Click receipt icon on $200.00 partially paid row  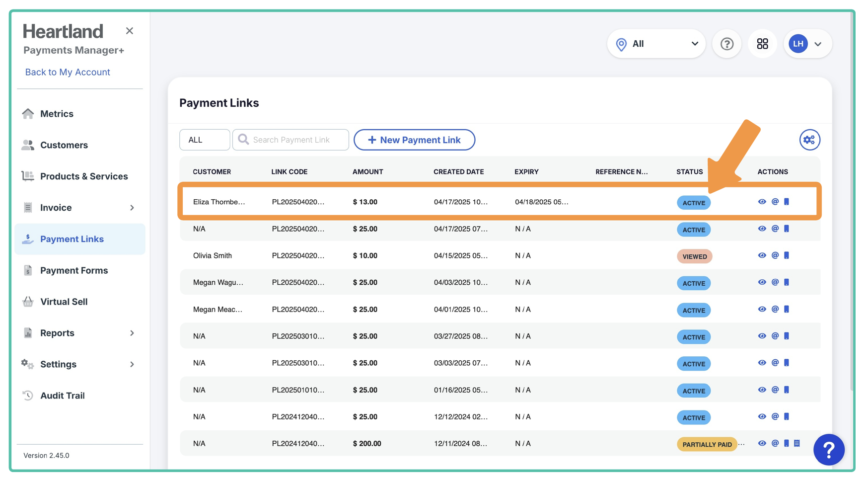[797, 443]
